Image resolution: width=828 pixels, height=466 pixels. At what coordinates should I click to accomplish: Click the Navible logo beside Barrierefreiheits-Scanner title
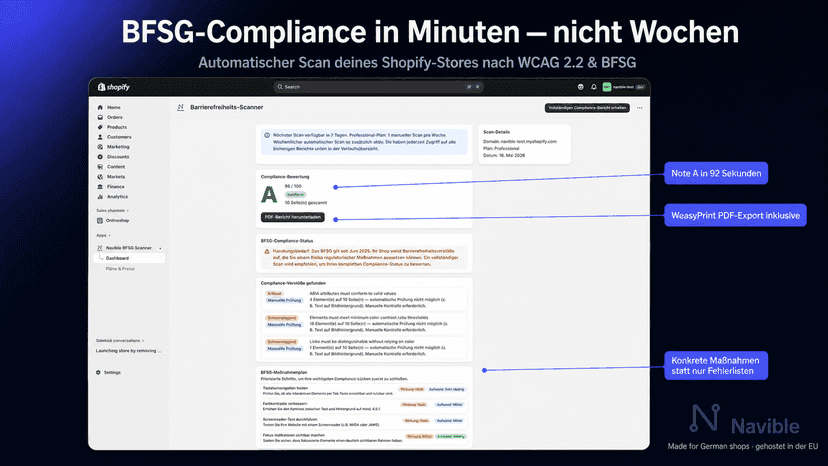pos(181,107)
